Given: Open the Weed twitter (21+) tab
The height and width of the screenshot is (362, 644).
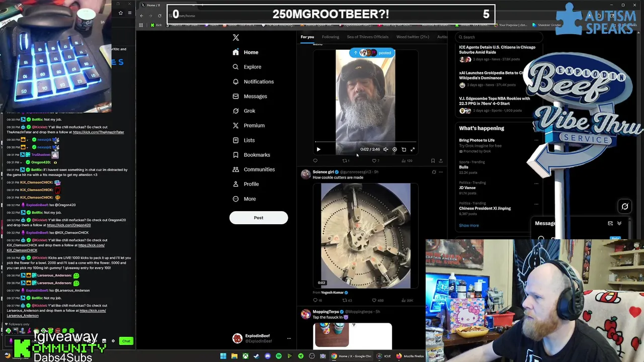Looking at the screenshot, I should (413, 37).
